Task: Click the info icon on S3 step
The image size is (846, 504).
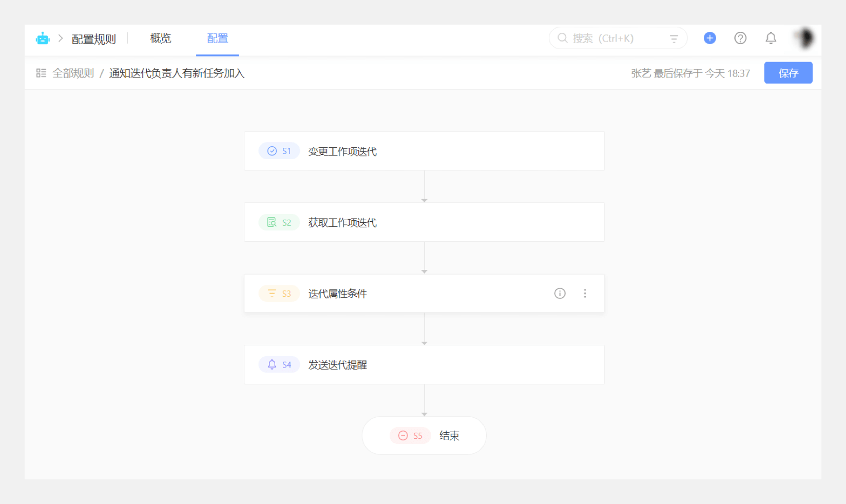Action: click(560, 293)
